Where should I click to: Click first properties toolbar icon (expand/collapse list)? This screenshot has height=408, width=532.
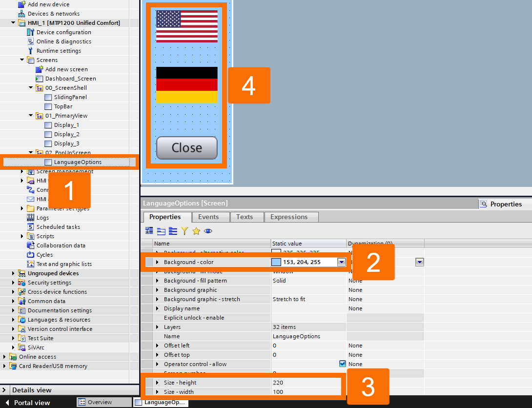point(149,231)
